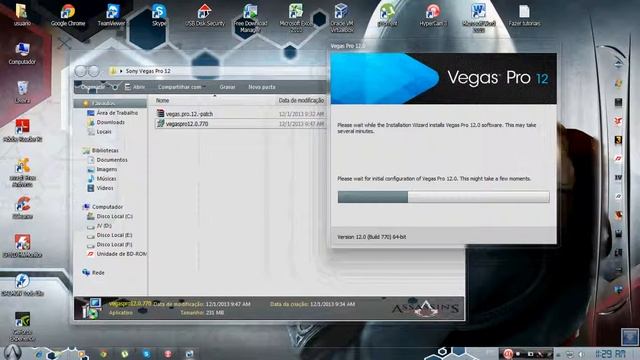640x360 pixels.
Task: Select Favoritos in navigation pane
Action: pyautogui.click(x=103, y=103)
